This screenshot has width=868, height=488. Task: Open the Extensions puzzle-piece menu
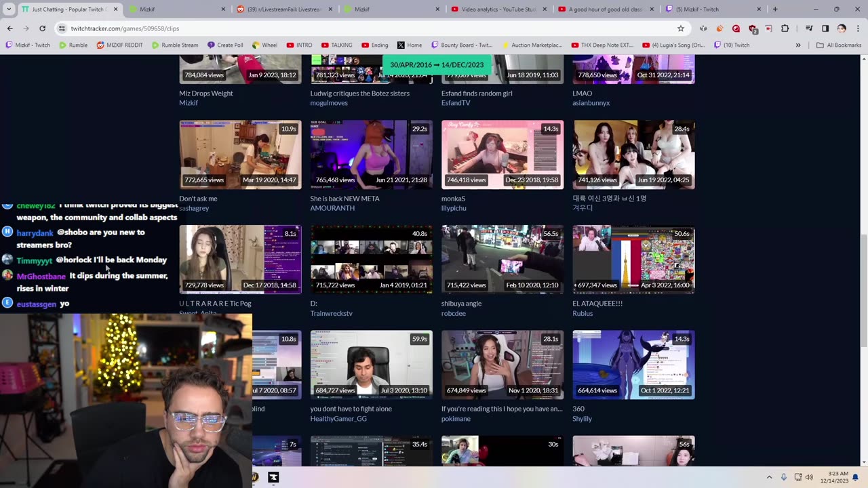coord(785,28)
